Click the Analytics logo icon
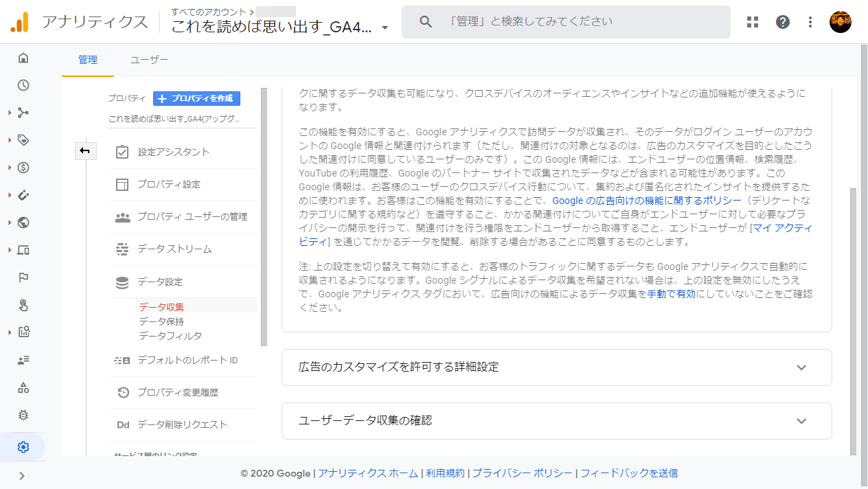This screenshot has width=868, height=489. [20, 22]
